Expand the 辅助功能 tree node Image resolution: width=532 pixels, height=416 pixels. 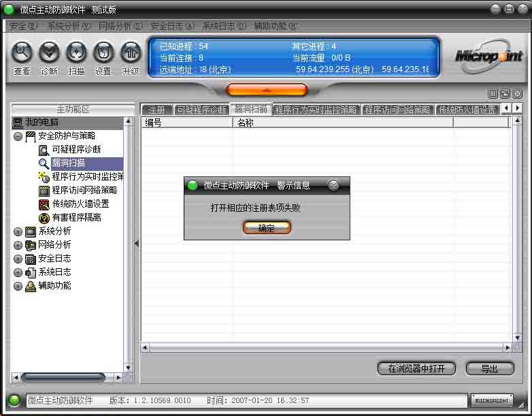point(18,286)
